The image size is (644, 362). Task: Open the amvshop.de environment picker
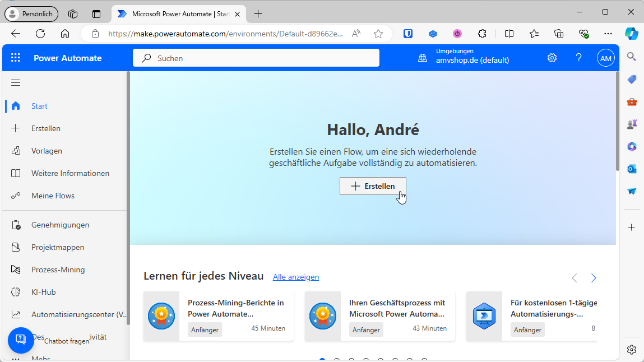(472, 58)
